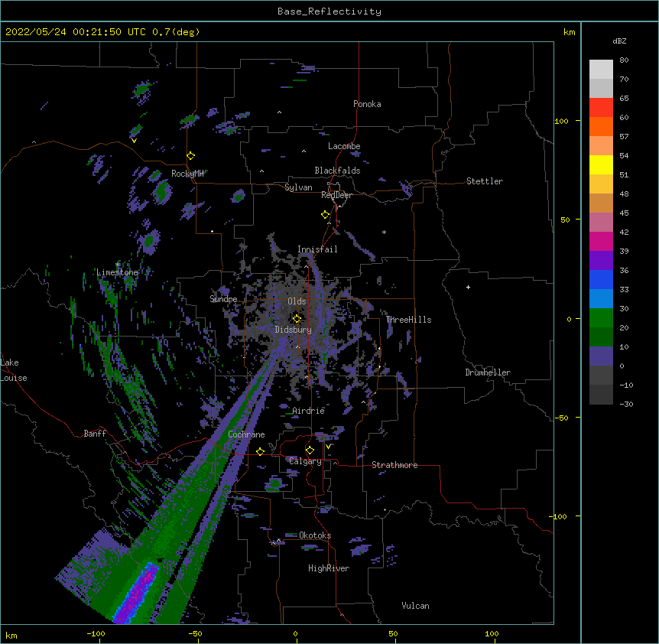Click the yellow diamond marker near RockyMH
This screenshot has height=644, width=659.
click(191, 156)
